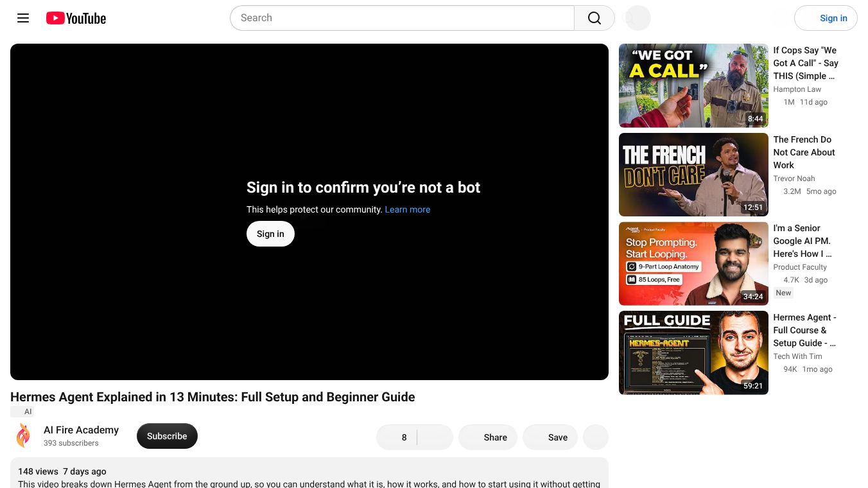This screenshot has width=868, height=488.
Task: Click the AI tag under the video title
Action: tap(22, 412)
